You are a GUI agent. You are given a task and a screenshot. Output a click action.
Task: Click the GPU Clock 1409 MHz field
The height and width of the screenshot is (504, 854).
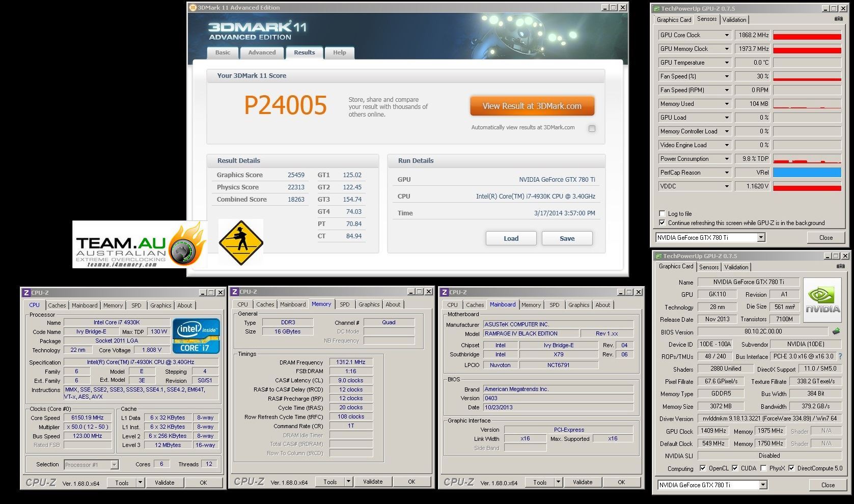[713, 431]
